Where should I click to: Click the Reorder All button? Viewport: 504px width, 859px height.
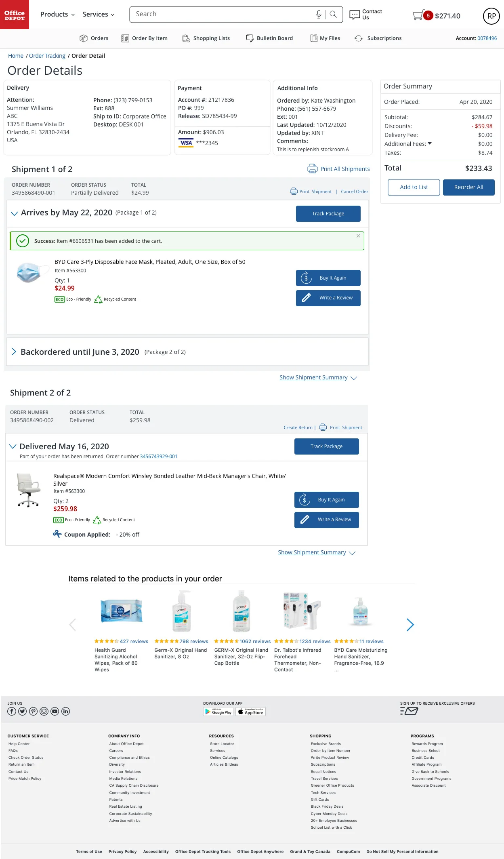469,187
